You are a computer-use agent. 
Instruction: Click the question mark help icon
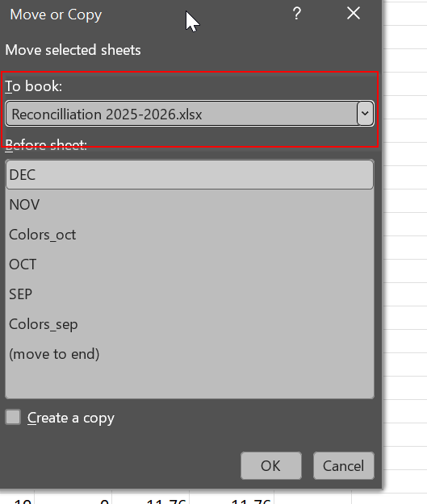tap(297, 14)
